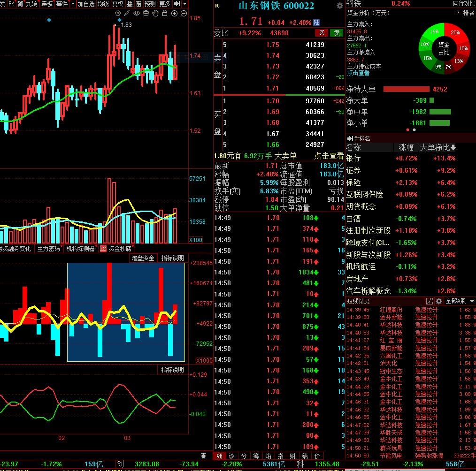Image resolution: width=476 pixels, height=471 pixels.
Task: Open 短线精灵 settings gear
Action: (439, 301)
